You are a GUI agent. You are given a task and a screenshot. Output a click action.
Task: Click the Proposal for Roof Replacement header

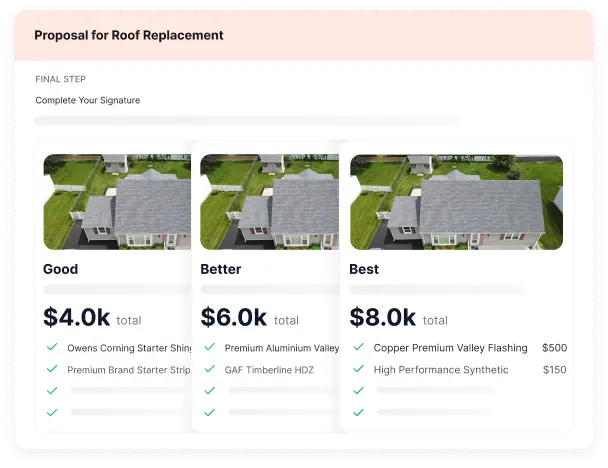coord(129,35)
